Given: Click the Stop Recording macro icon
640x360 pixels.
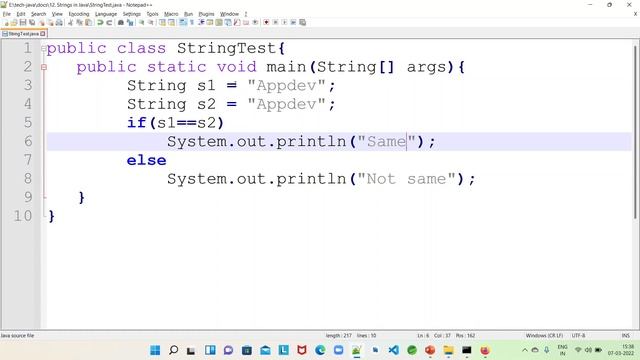Looking at the screenshot, I should 275,22.
